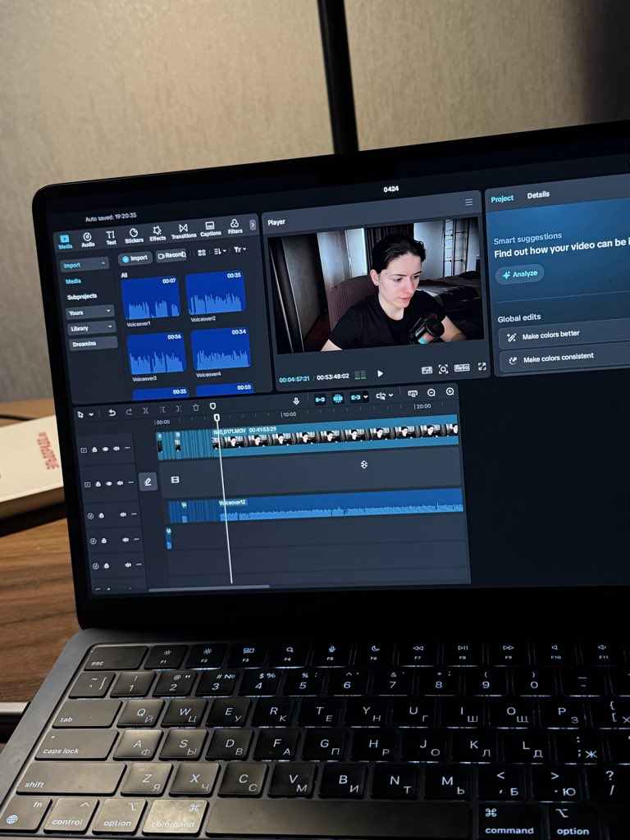
Task: Mute the IMG_0171.MOV video track
Action: [x=116, y=449]
